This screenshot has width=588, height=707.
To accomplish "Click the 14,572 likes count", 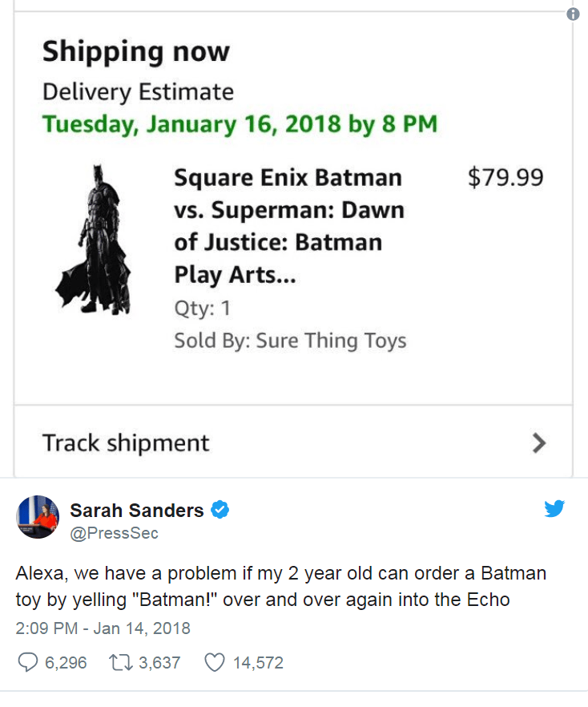I will [257, 663].
